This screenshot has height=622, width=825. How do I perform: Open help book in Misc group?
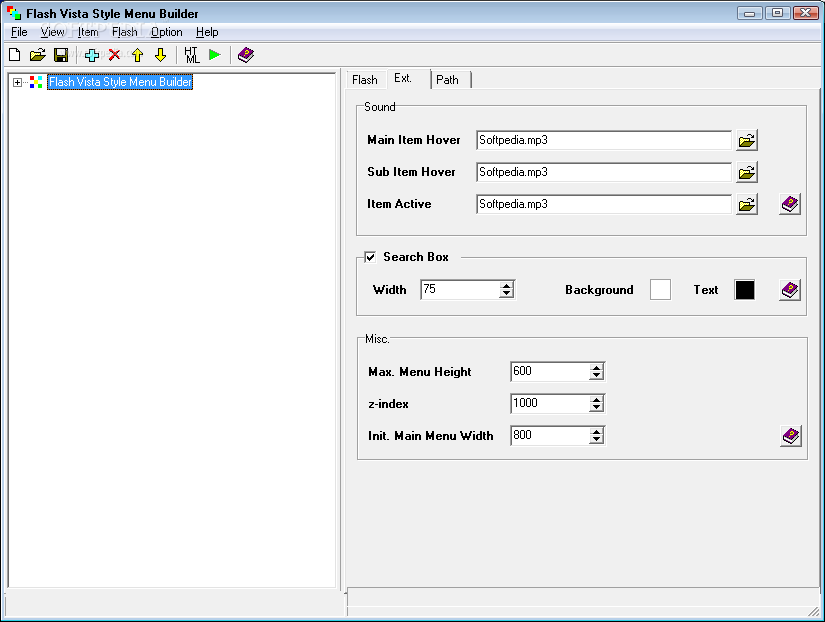tap(791, 436)
